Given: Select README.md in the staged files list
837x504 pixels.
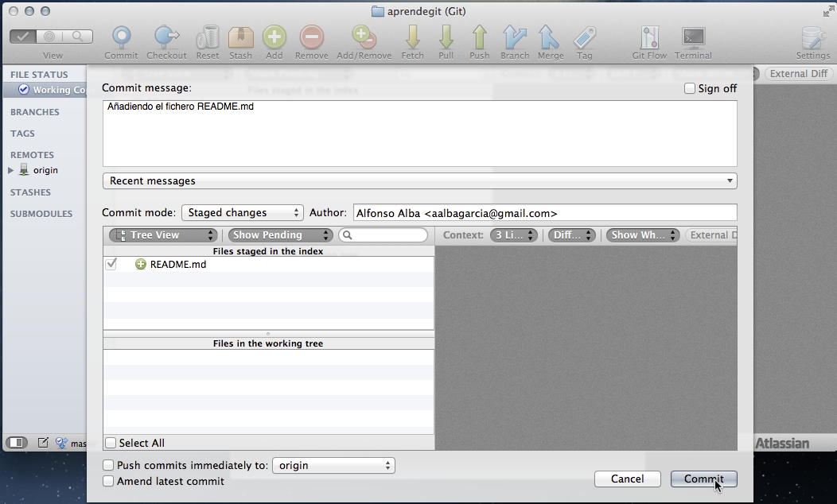Looking at the screenshot, I should tap(177, 265).
